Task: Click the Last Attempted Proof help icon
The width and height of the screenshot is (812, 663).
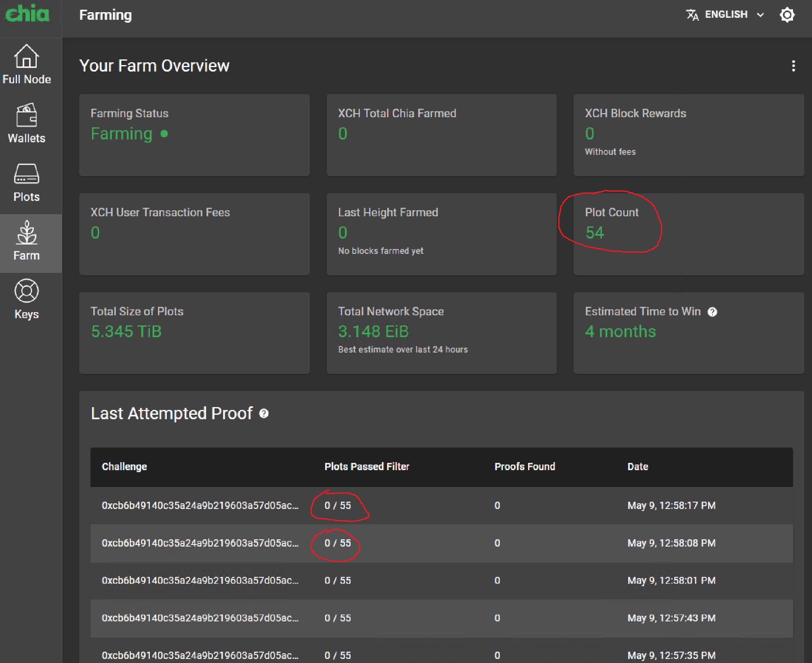Action: pos(265,414)
